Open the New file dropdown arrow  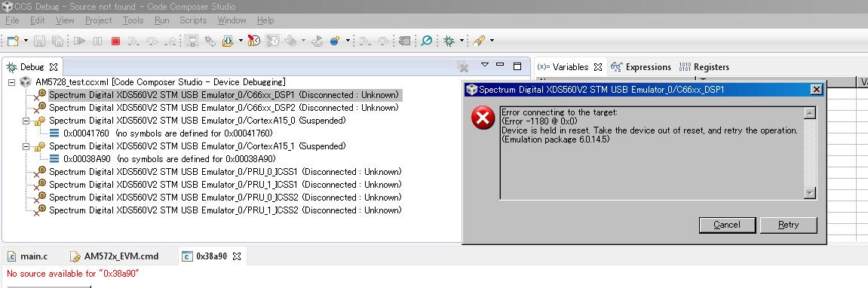coord(26,41)
